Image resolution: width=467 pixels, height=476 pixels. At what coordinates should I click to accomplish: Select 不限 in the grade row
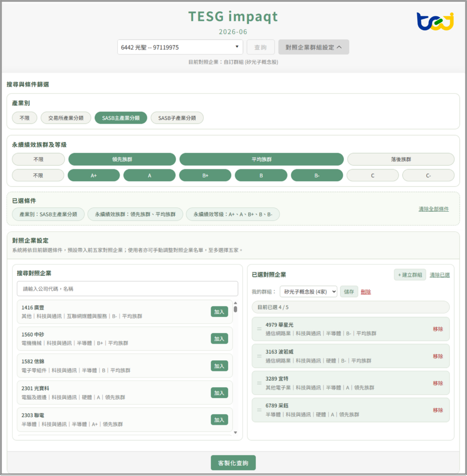pyautogui.click(x=38, y=175)
